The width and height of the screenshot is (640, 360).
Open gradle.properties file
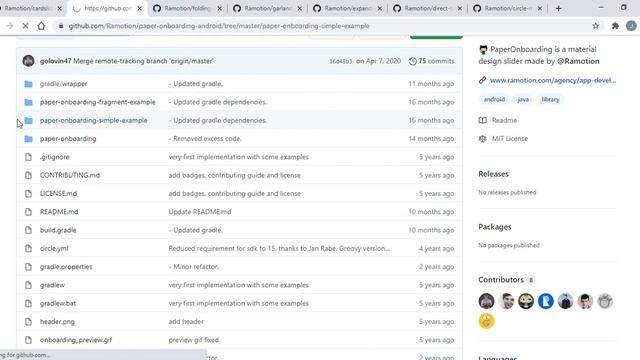click(x=66, y=267)
